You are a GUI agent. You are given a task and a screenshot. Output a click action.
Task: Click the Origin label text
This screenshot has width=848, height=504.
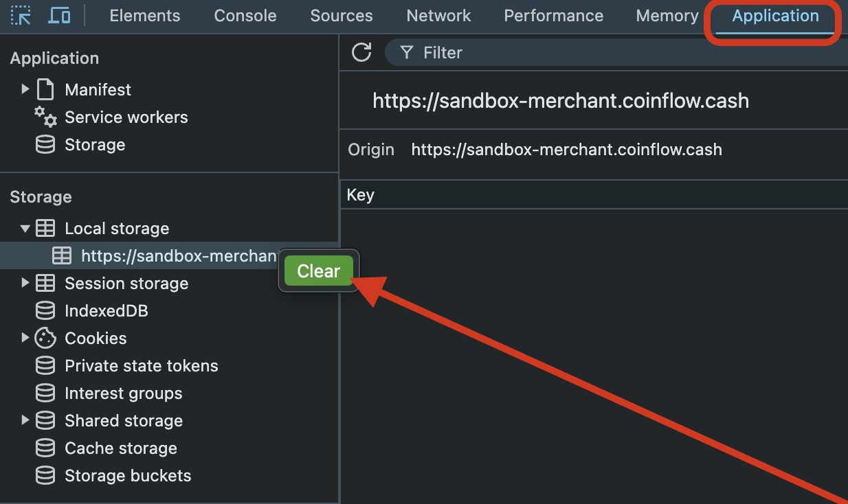(x=371, y=150)
